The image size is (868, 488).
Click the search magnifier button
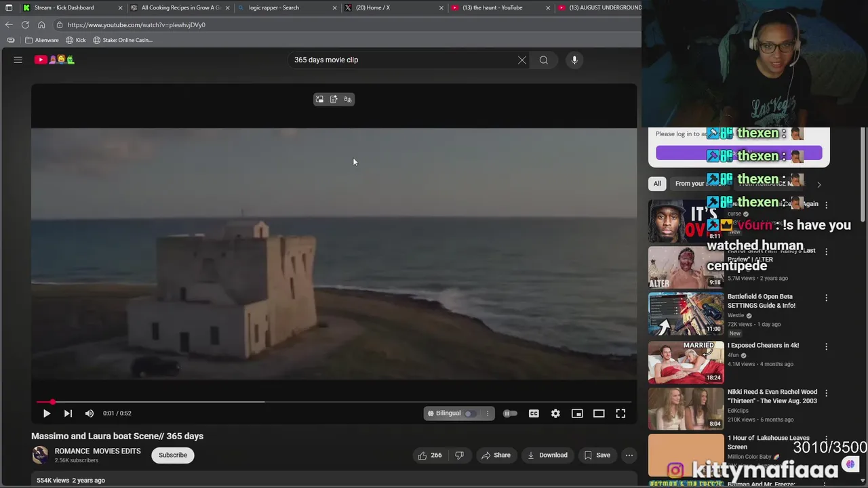coord(544,60)
